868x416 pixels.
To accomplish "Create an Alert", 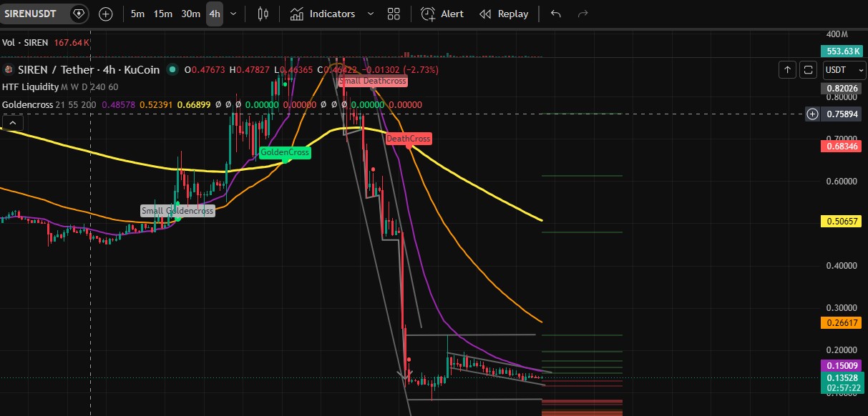I will pos(442,14).
